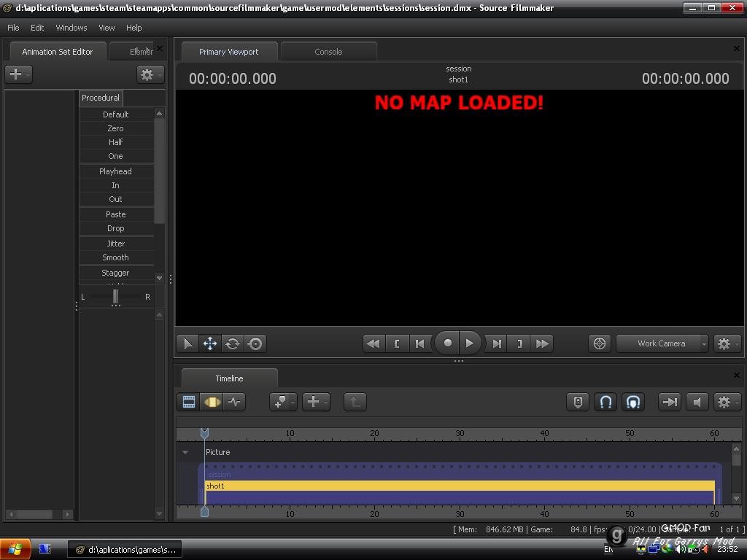Apply the Smooth preset
The image size is (747, 560).
(x=116, y=257)
